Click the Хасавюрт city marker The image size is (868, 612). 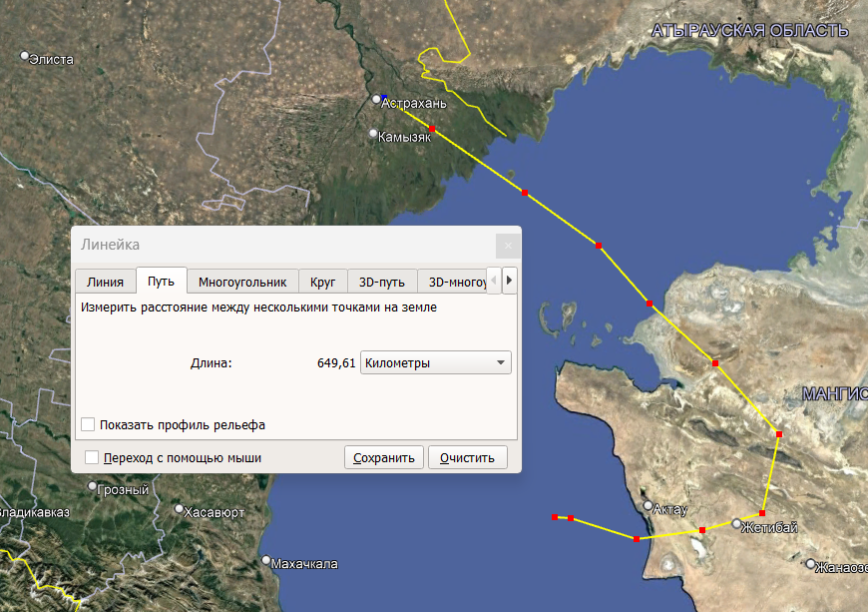(179, 508)
